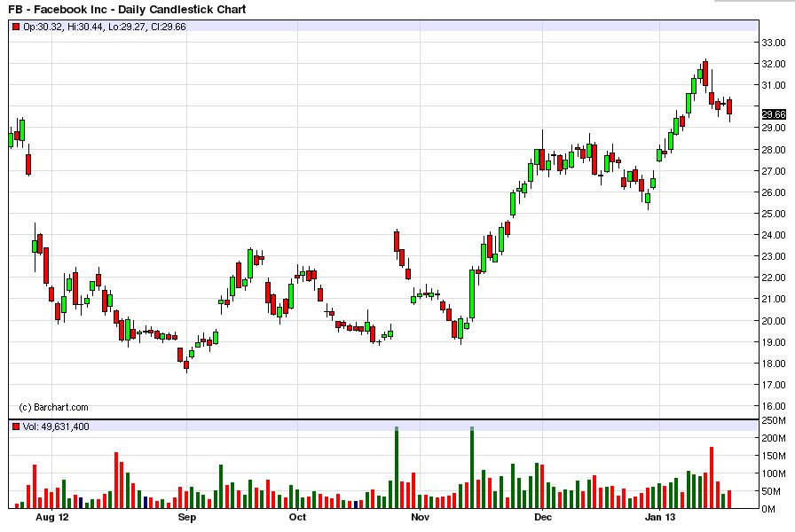Select the OHLC readout "Op:30.32, Hi:30.44, Lo:29.27, Cl:29.66"
The height and width of the screenshot is (532, 795).
click(x=105, y=27)
